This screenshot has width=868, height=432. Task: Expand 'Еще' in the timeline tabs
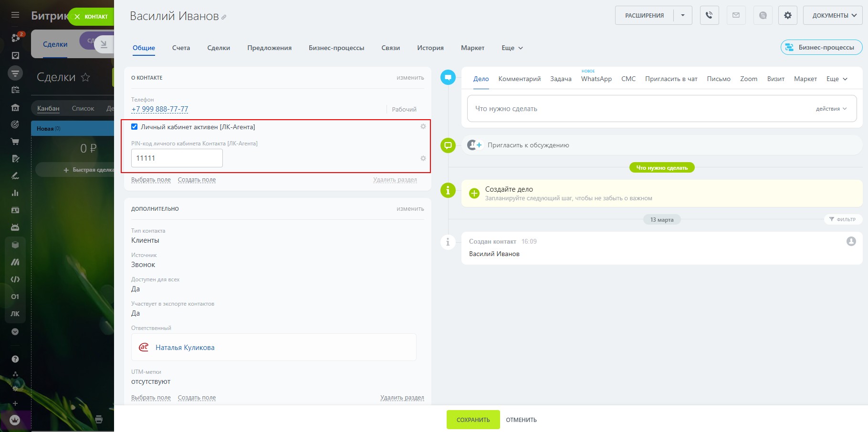pyautogui.click(x=837, y=79)
